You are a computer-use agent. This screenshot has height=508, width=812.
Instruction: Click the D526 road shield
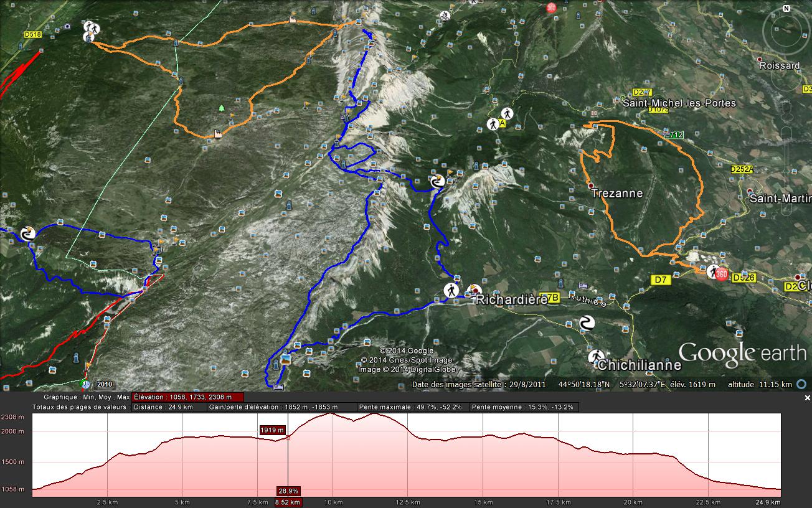(744, 278)
